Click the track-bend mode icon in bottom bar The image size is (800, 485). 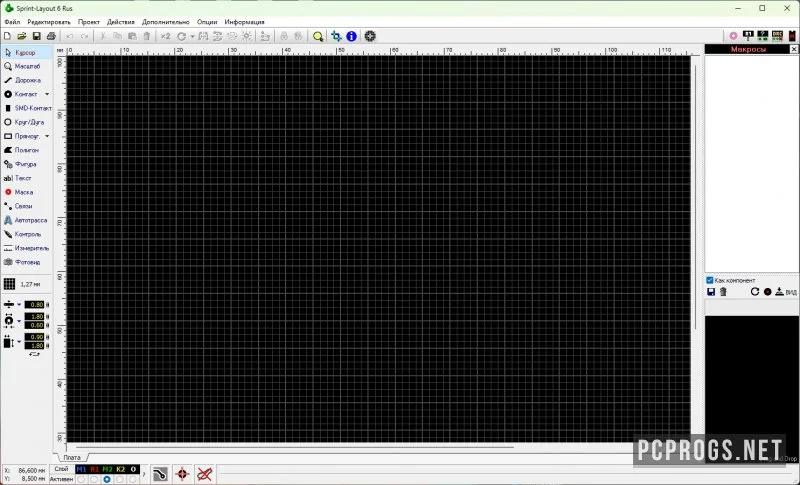pyautogui.click(x=160, y=474)
